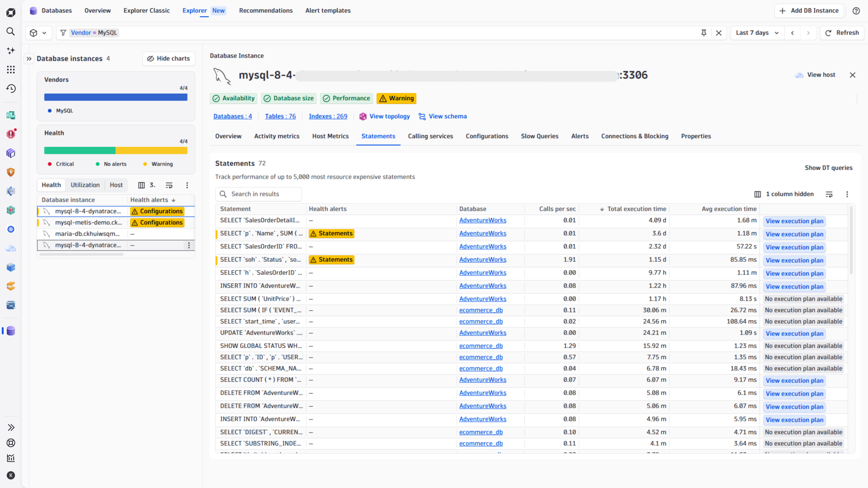
Task: Open the Last 7 days timeframe dropdown
Action: (x=757, y=33)
